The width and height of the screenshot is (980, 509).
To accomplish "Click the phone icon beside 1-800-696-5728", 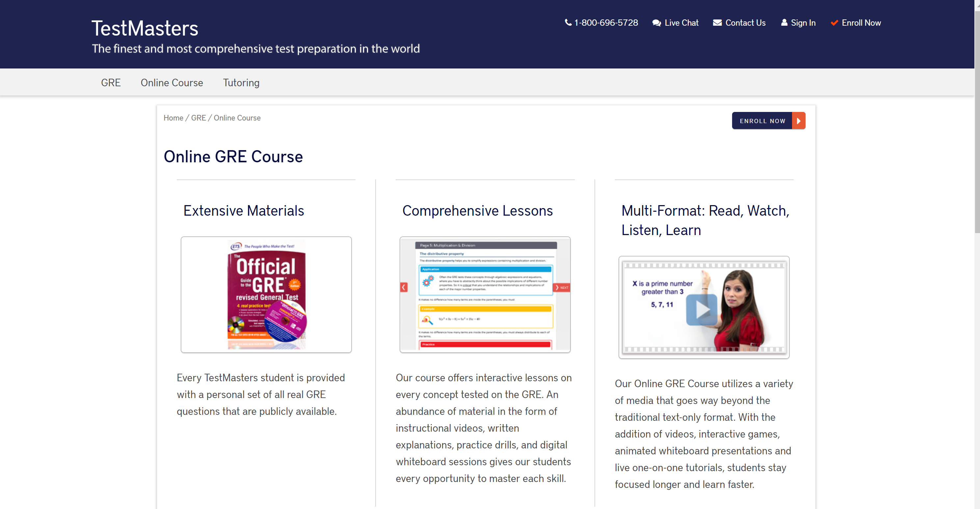I will pyautogui.click(x=568, y=23).
